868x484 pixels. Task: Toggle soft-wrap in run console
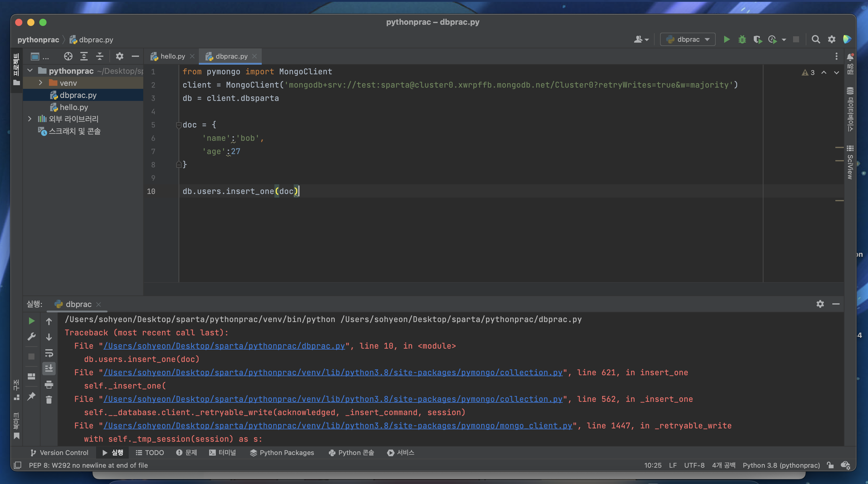click(x=49, y=353)
